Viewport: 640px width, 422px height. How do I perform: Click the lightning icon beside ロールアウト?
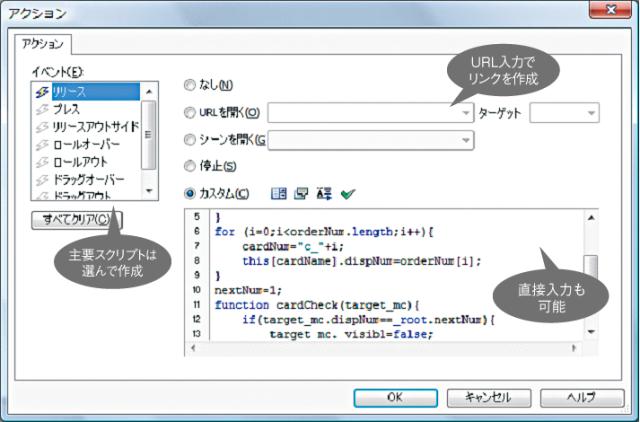[42, 162]
